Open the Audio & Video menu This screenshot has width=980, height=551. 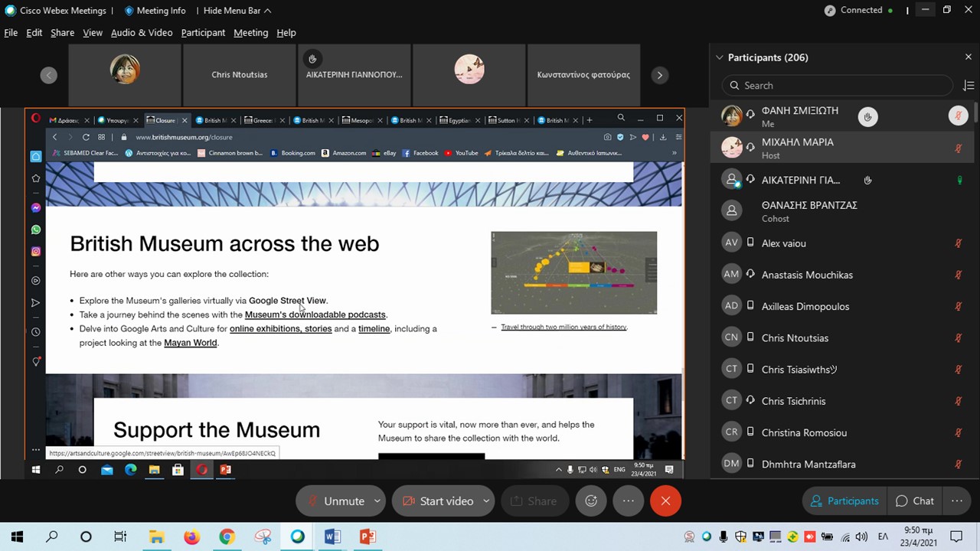(x=142, y=33)
